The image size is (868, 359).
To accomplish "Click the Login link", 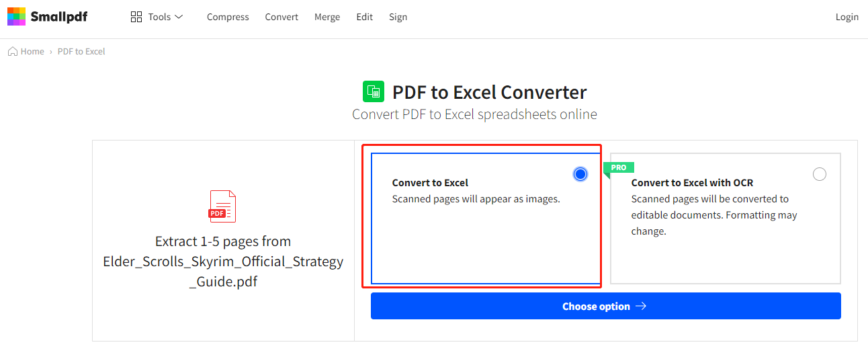I will tap(847, 17).
